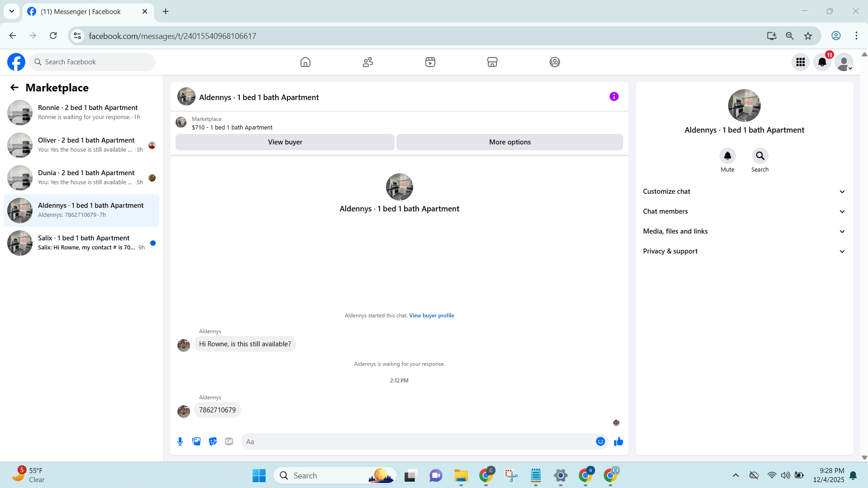Click the facebook.com address bar URL
868x488 pixels.
[x=172, y=36]
